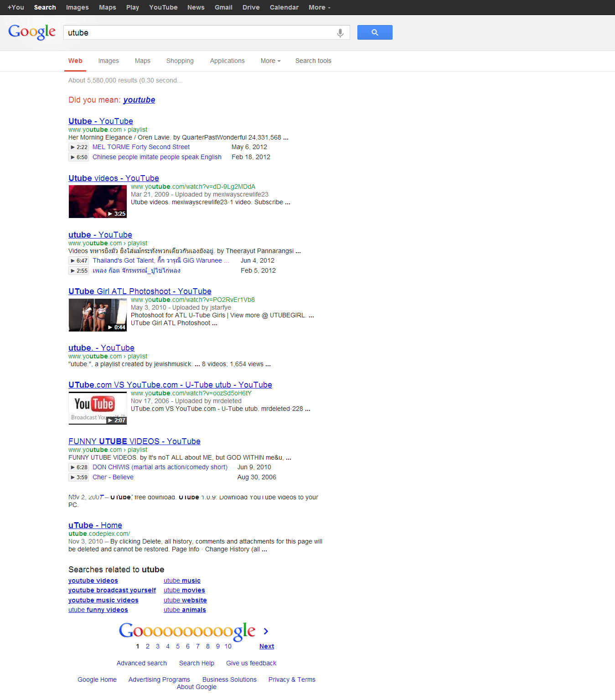
Task: Click related search 'youtube broadcast yourself'
Action: point(112,590)
